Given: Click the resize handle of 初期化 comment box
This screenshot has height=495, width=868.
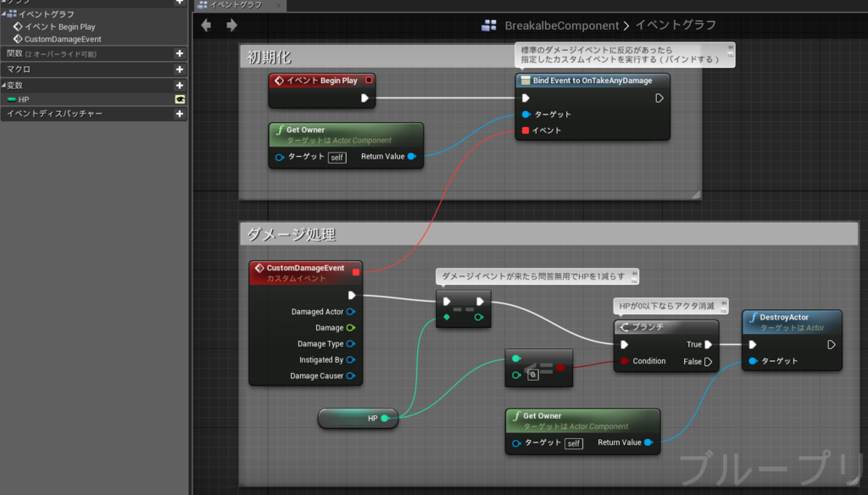Looking at the screenshot, I should (696, 194).
